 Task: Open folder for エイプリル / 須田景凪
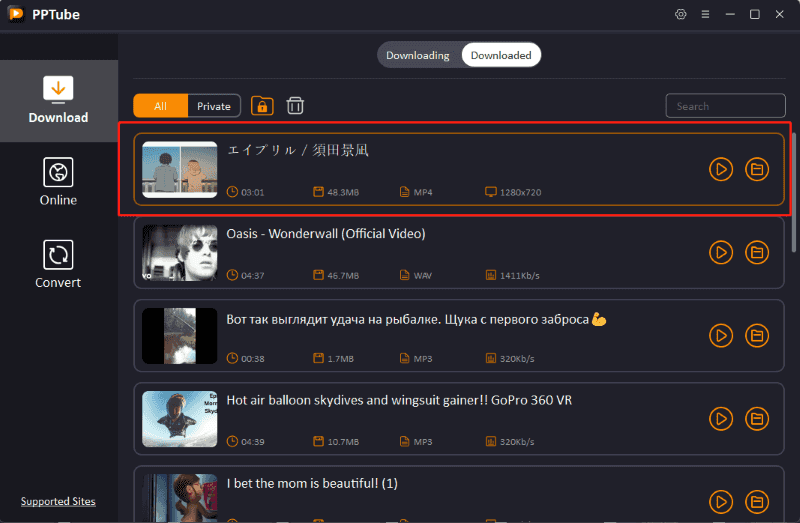tap(757, 169)
